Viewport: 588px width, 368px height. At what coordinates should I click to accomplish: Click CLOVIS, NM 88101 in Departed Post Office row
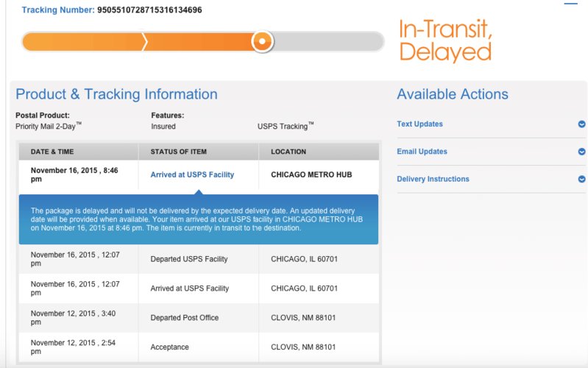(303, 317)
